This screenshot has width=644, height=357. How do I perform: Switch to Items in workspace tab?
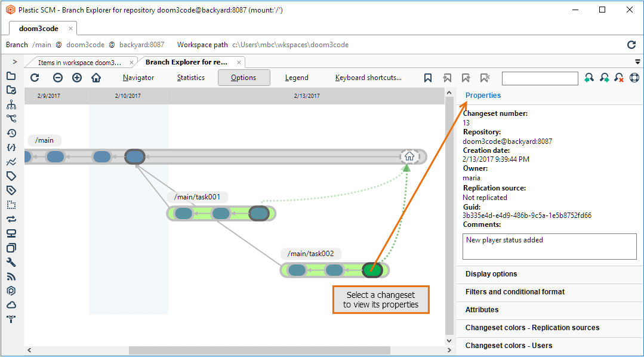coord(79,62)
